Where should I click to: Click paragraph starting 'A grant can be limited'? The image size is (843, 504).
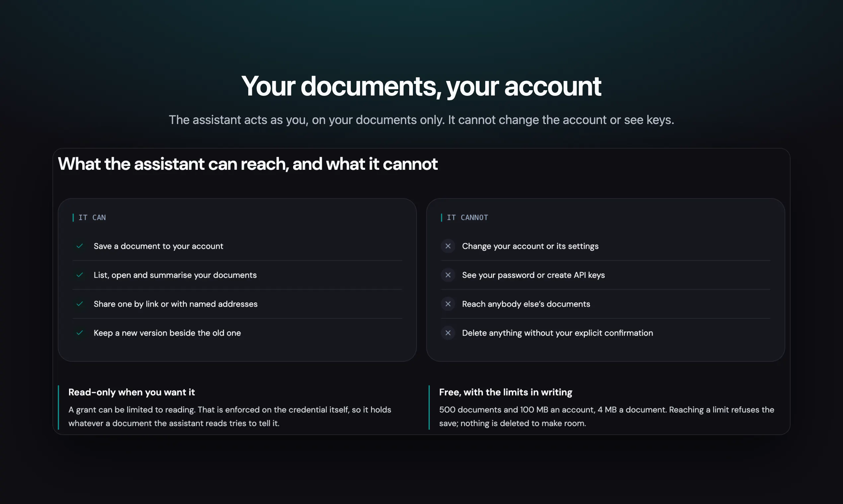230,416
